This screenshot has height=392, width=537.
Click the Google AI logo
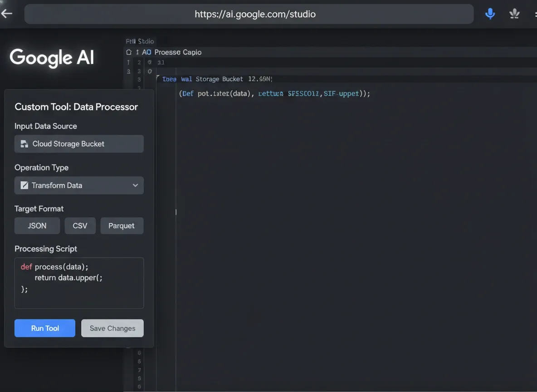point(51,58)
